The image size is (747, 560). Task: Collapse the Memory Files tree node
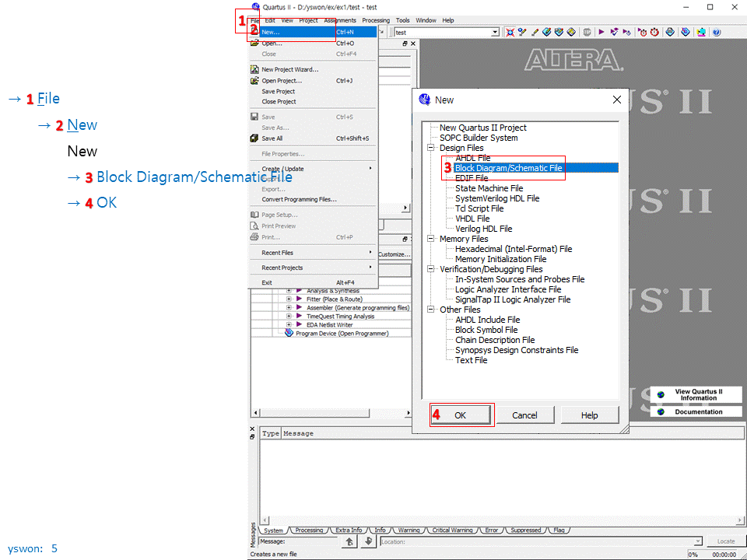pyautogui.click(x=430, y=239)
